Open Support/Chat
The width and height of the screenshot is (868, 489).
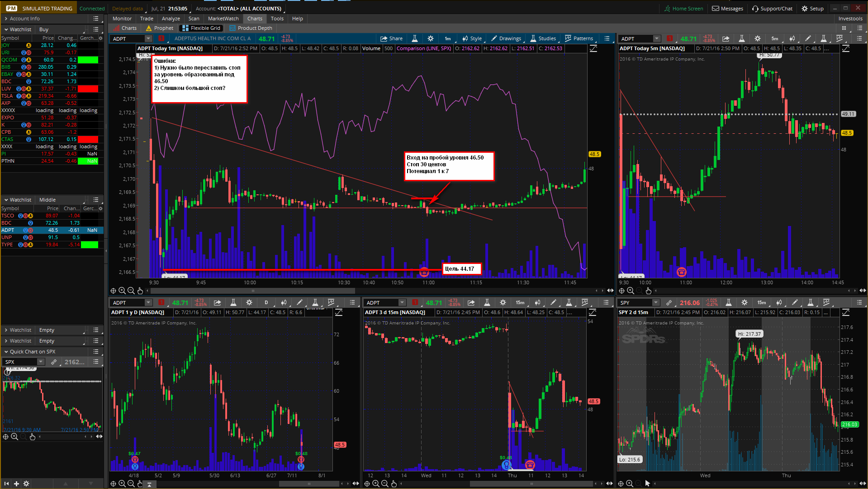[x=772, y=9]
